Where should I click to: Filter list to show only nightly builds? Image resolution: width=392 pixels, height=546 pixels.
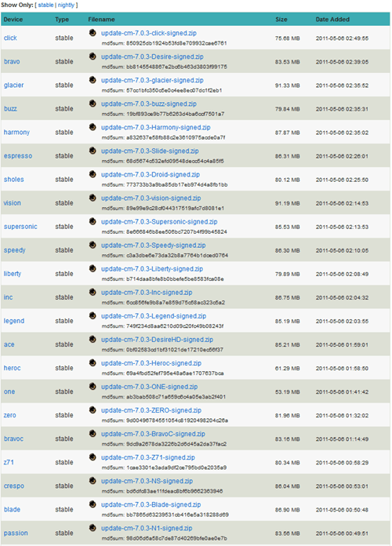pos(66,5)
